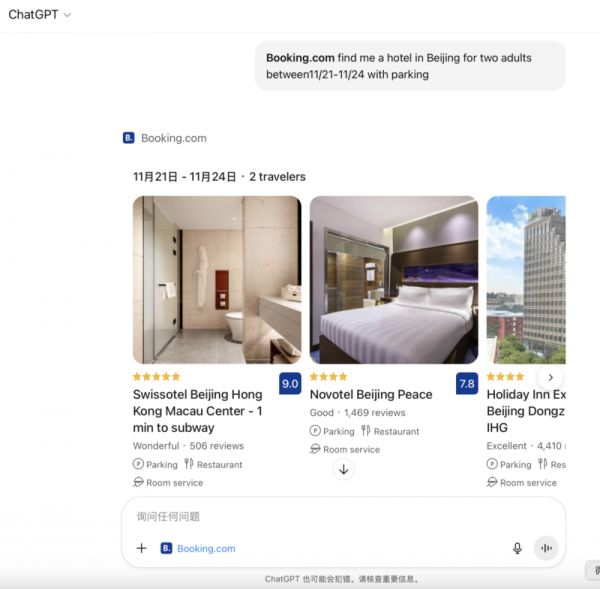Click the Booking.com header label above results

coord(174,138)
